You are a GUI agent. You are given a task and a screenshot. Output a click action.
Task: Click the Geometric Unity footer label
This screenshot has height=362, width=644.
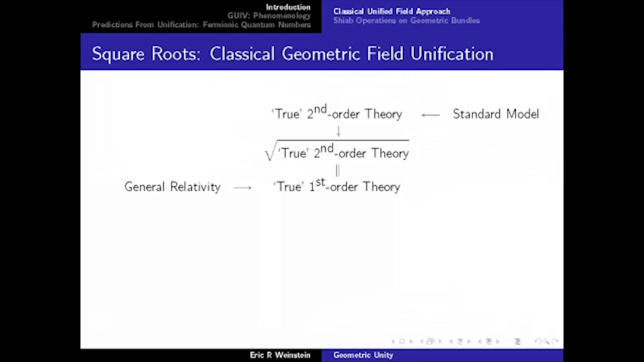(x=363, y=355)
